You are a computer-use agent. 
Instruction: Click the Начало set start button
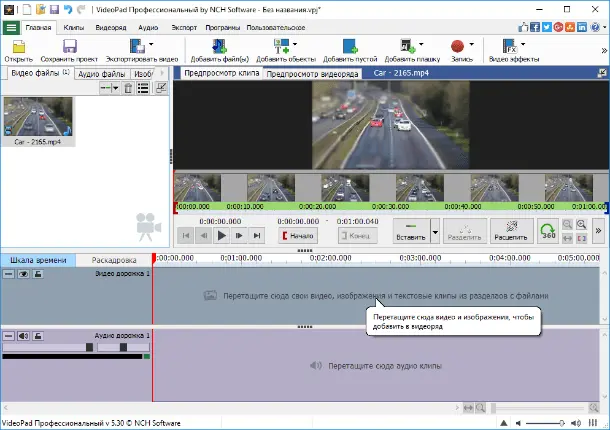point(298,236)
